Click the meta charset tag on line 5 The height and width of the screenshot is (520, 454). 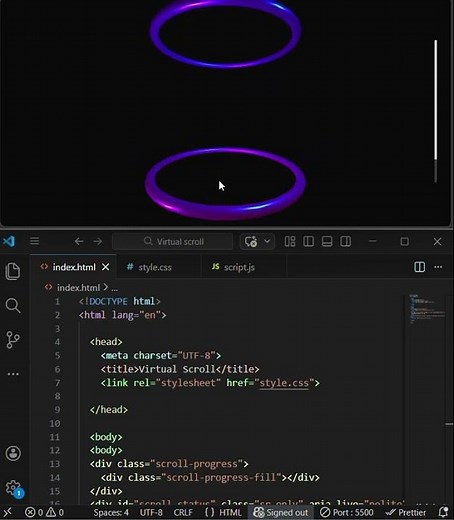[161, 355]
